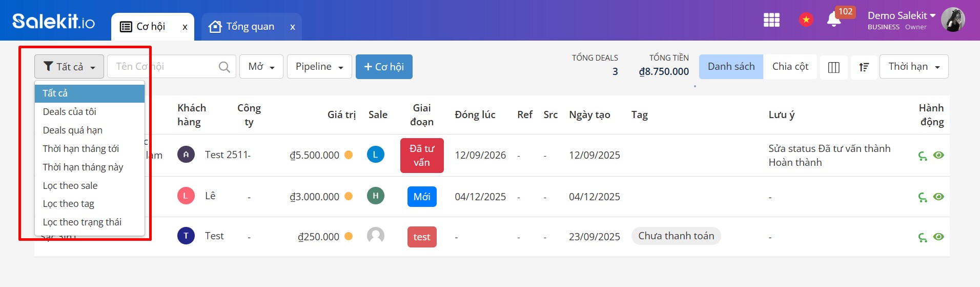This screenshot has height=287, width=980.
Task: Click the Tên Cơ hội search field
Action: click(x=164, y=67)
